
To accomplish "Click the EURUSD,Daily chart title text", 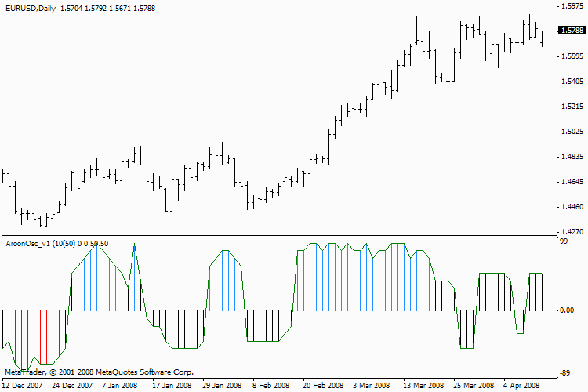I will 31,9.
